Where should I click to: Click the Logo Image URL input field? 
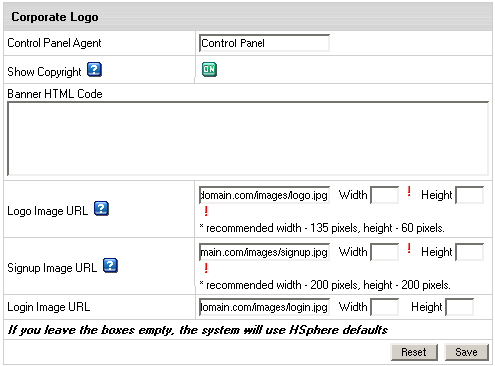(264, 195)
